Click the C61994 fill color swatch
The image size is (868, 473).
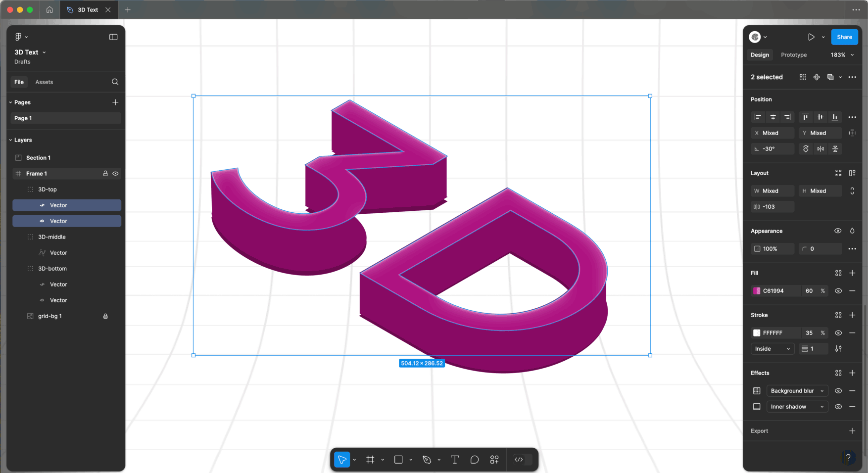757,291
